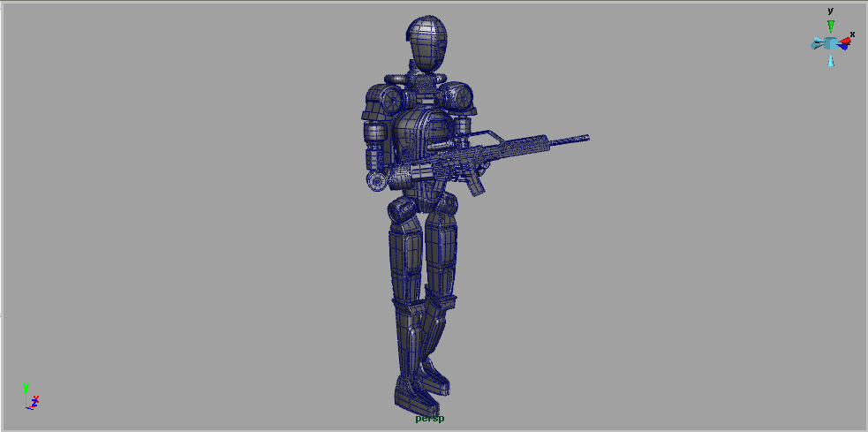The image size is (868, 432).
Task: Click the center cube of the view compass
Action: [830, 43]
